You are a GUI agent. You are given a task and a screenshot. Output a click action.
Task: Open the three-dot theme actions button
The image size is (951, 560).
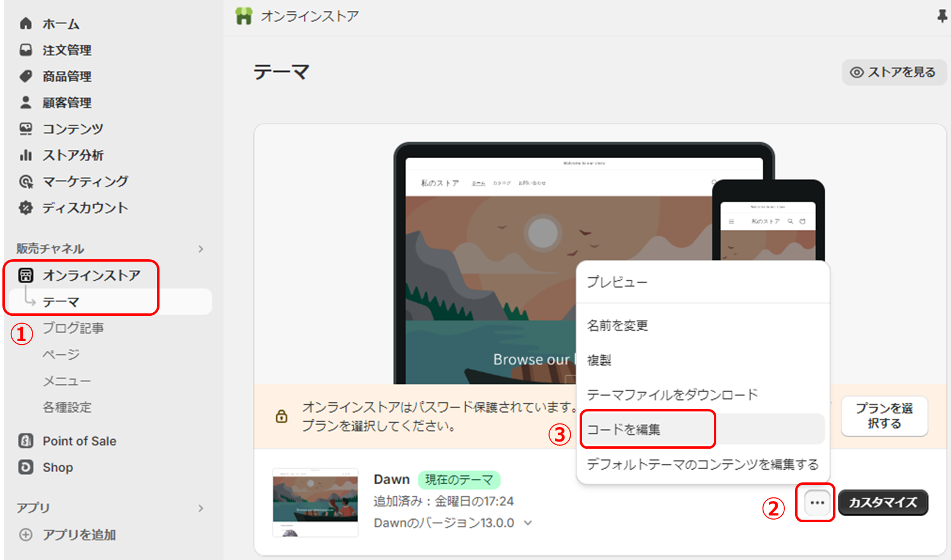[817, 502]
